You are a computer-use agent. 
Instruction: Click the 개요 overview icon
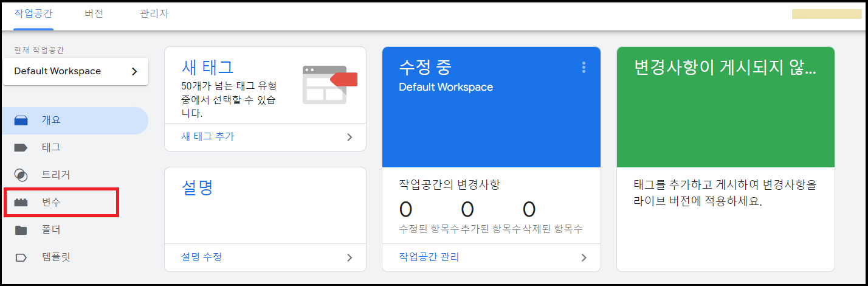(21, 120)
